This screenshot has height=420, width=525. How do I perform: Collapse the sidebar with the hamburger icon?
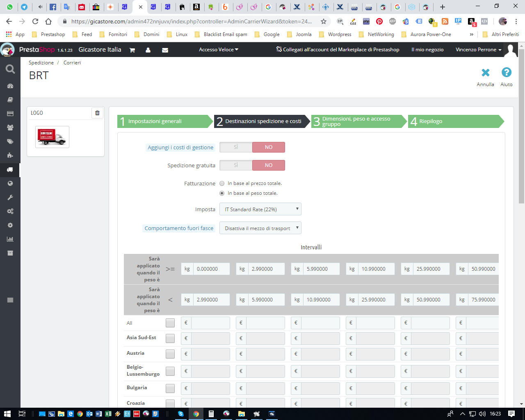[10, 300]
